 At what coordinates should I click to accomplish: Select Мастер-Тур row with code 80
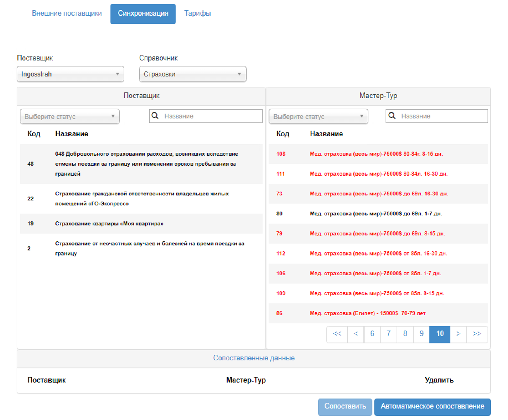click(376, 214)
